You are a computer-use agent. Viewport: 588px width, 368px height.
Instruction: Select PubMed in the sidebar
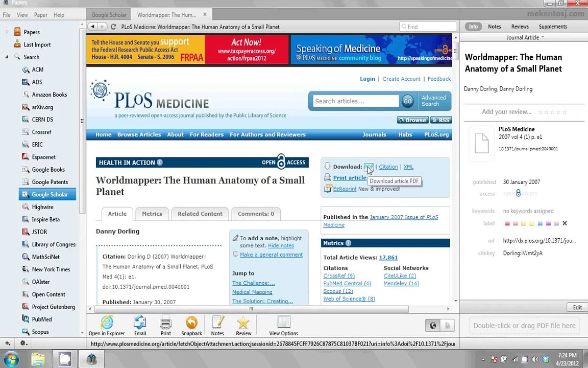(41, 319)
